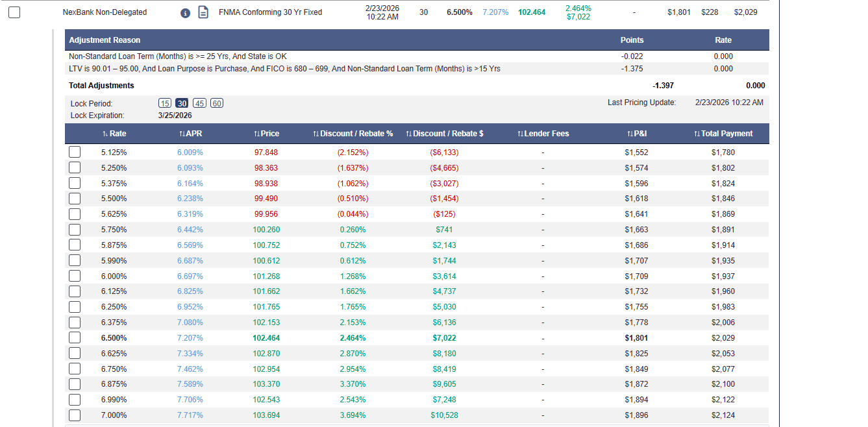Image resolution: width=868 pixels, height=427 pixels.
Task: Sort by Discount / Rebate % header
Action: [x=353, y=134]
